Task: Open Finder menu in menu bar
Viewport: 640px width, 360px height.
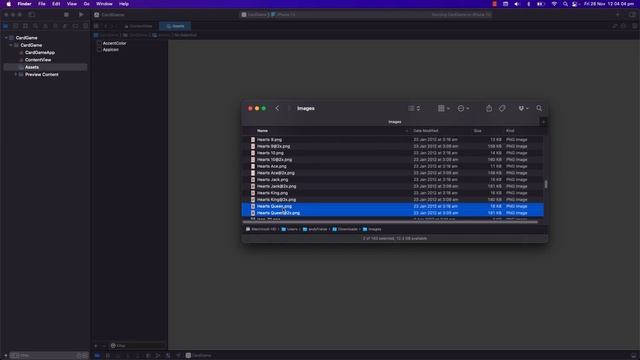Action: pyautogui.click(x=24, y=4)
